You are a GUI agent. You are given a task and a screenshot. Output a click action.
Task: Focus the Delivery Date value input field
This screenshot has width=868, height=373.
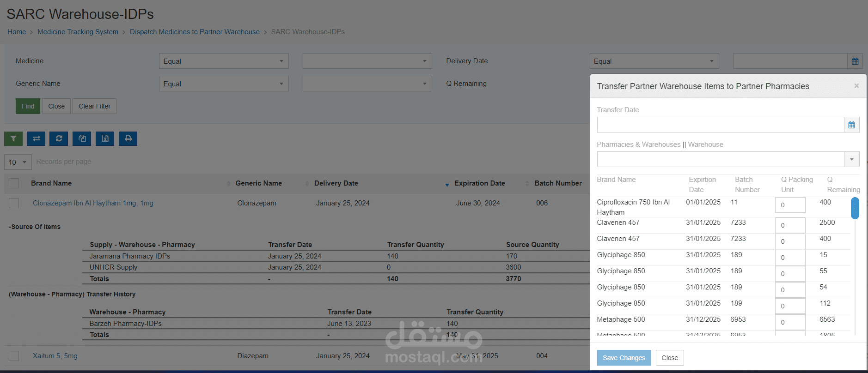790,61
